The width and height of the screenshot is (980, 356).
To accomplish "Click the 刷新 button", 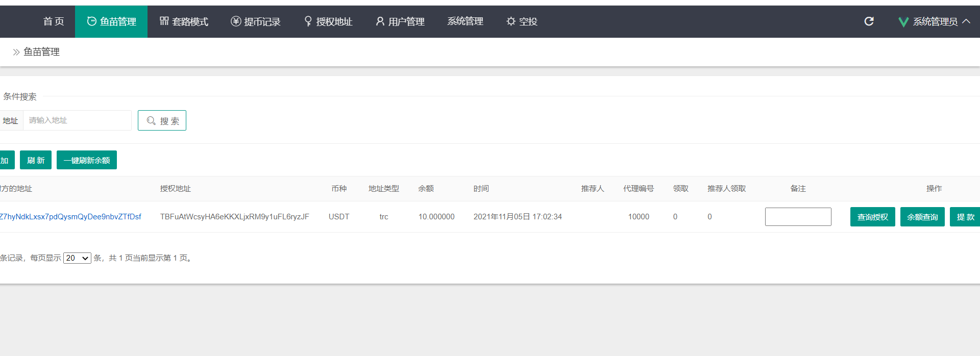I will [x=36, y=160].
